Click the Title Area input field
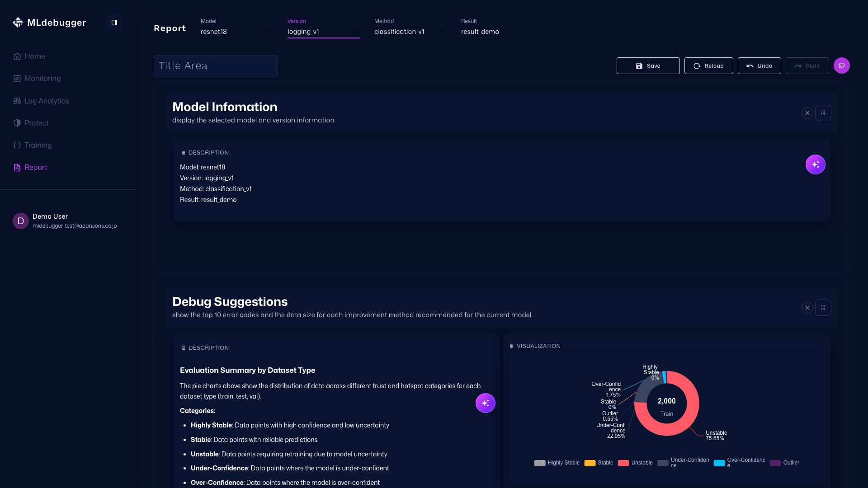Viewport: 868px width, 488px height. 216,66
